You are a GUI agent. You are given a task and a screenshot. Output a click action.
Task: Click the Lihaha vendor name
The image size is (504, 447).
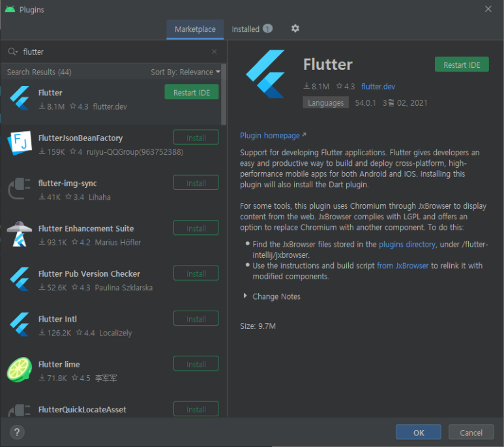pyautogui.click(x=100, y=197)
